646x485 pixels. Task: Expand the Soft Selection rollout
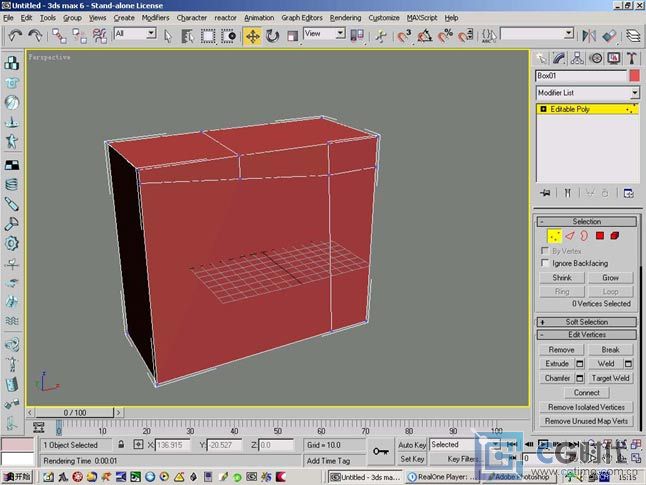[x=587, y=322]
